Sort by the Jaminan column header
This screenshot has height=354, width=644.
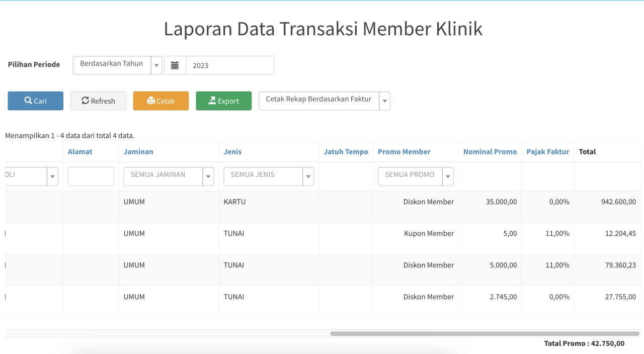tap(138, 151)
